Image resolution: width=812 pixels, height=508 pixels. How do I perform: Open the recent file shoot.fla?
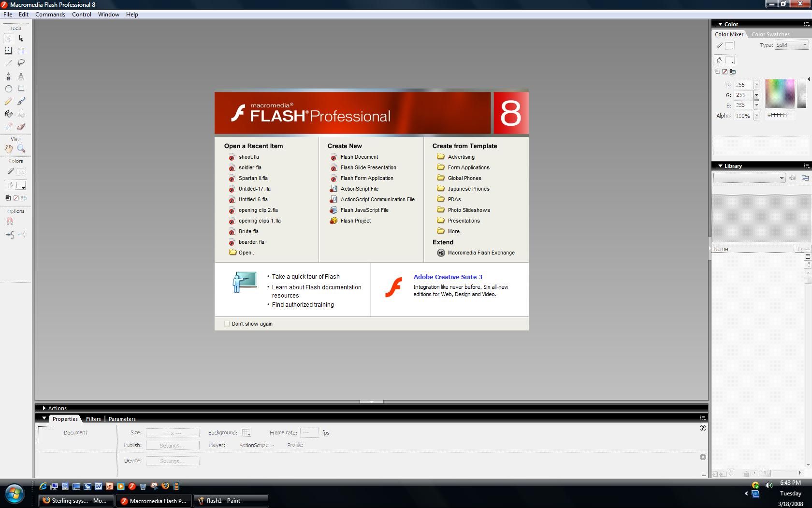tap(248, 157)
